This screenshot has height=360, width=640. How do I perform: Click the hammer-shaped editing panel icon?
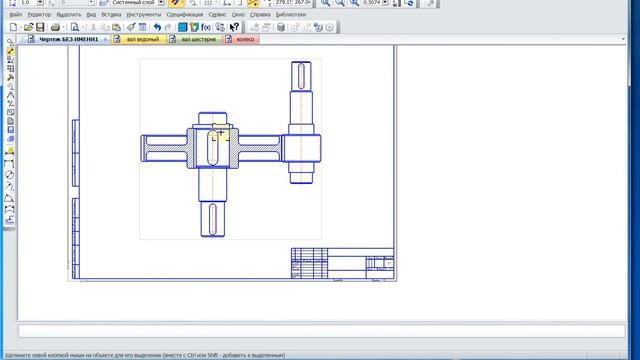[x=10, y=77]
